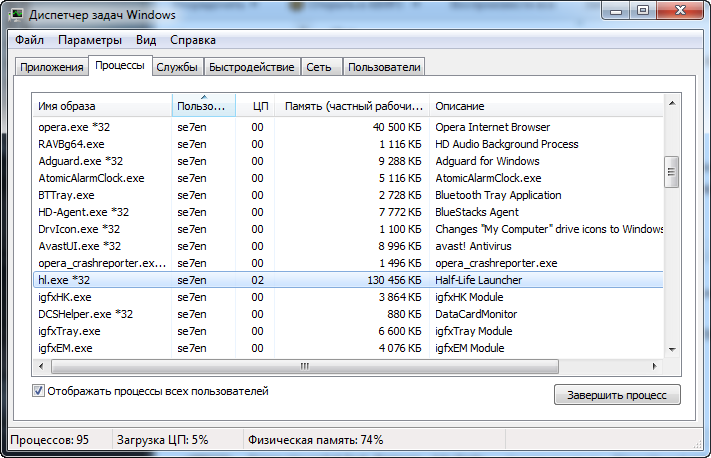The image size is (711, 458).
Task: Toggle show processes from all users checkbox
Action: pos(39,390)
